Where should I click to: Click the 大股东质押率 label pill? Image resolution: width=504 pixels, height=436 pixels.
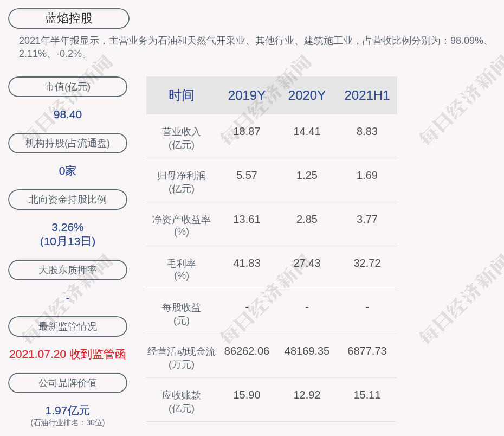(x=68, y=270)
